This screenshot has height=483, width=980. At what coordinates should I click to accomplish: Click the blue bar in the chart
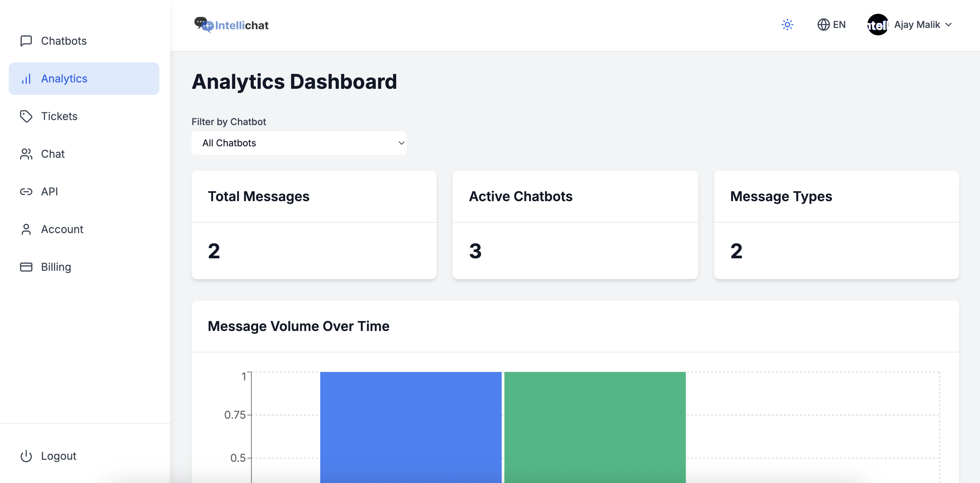click(x=410, y=426)
